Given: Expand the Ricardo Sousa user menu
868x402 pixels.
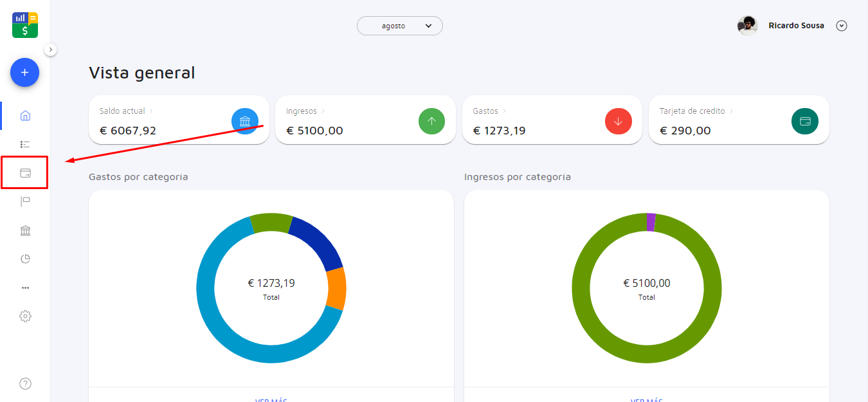Looking at the screenshot, I should 842,26.
